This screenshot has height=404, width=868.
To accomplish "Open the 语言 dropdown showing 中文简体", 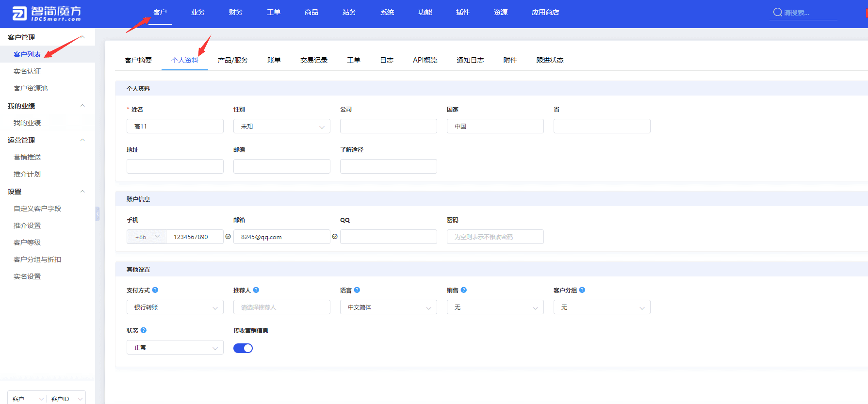I will (389, 307).
